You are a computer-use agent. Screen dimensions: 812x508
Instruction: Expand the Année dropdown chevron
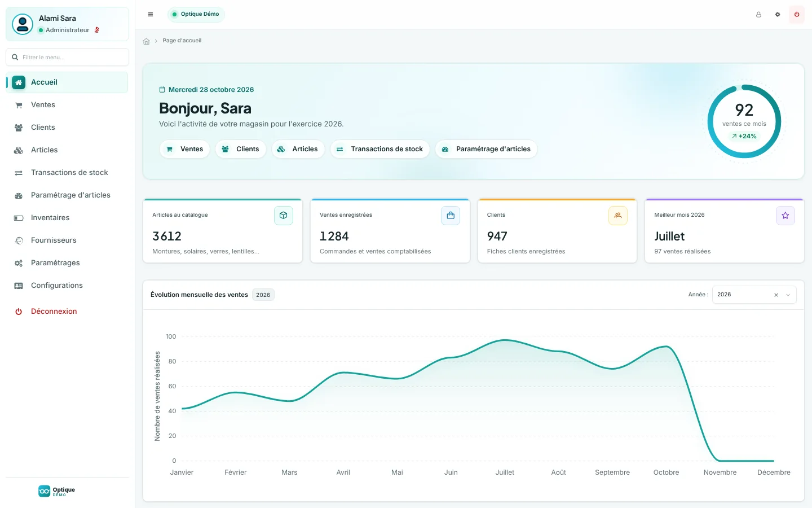pos(788,295)
